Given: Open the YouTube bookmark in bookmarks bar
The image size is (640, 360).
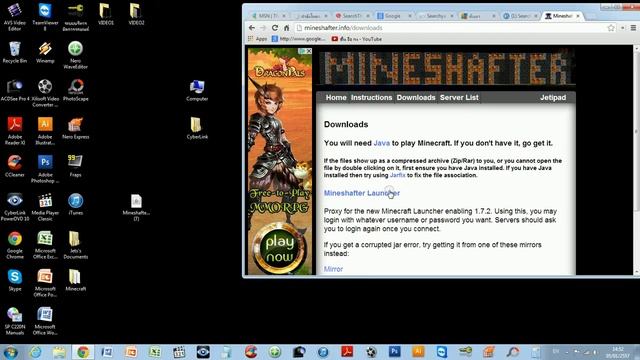Looking at the screenshot, I should pyautogui.click(x=357, y=39).
